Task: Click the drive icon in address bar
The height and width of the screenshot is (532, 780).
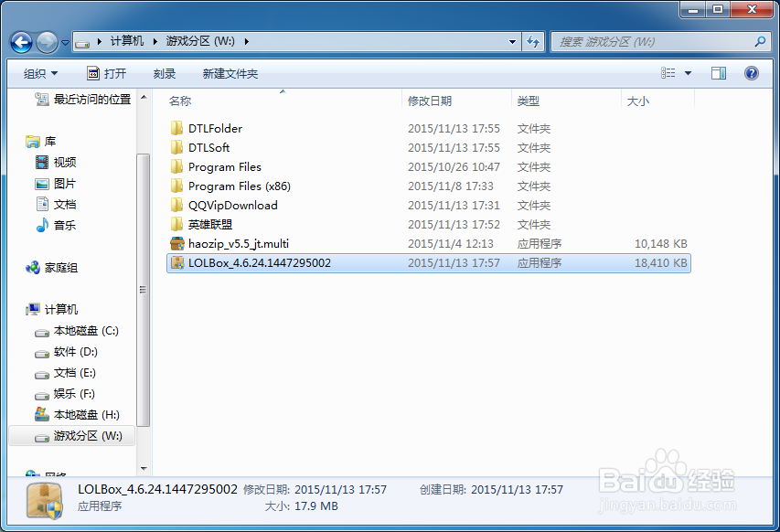Action: 82,42
